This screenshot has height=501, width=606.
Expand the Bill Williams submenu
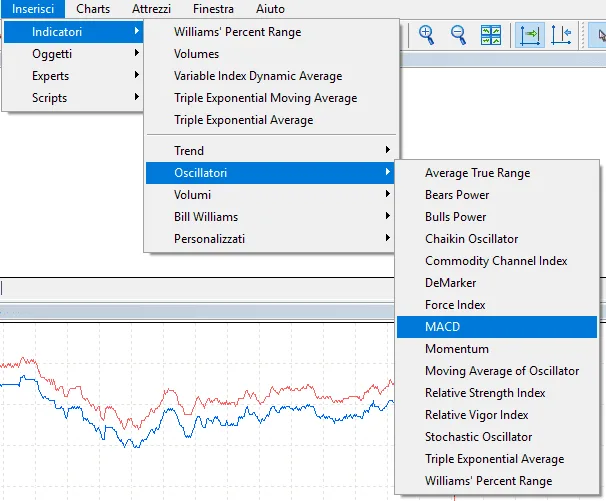tap(271, 217)
